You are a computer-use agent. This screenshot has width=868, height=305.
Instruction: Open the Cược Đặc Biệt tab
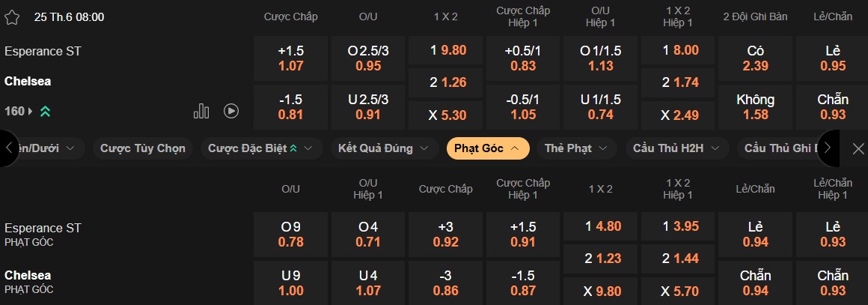[x=252, y=148]
